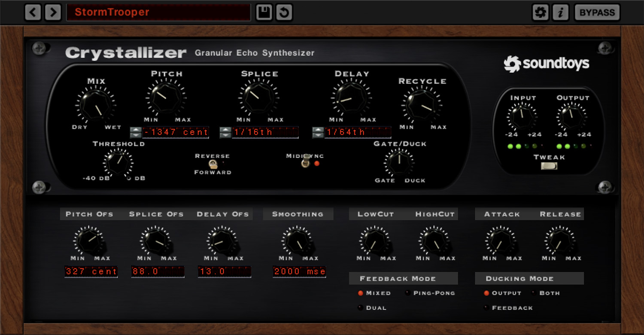Screen dimensions: 644x335
Task: Save the preset with the floppy disk icon
Action: (x=264, y=12)
